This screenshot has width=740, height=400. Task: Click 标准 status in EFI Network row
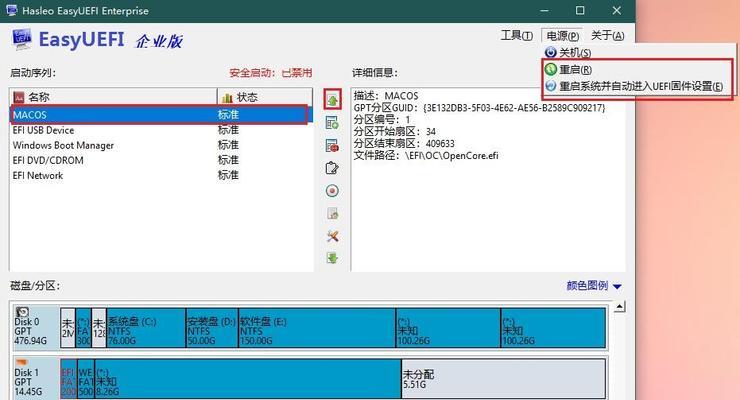228,175
